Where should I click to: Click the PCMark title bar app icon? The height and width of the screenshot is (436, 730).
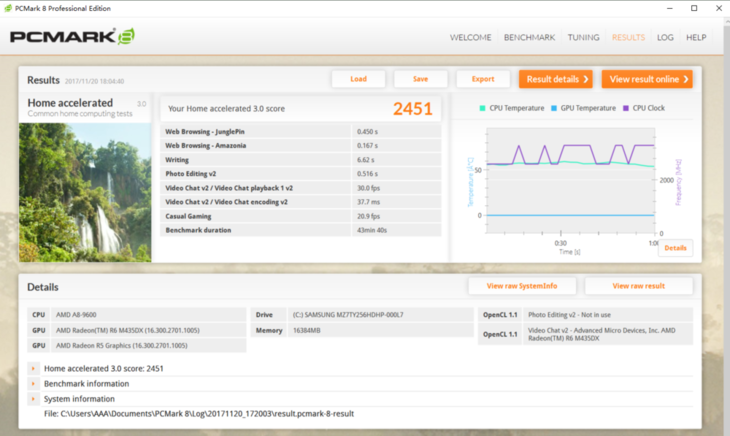[x=8, y=8]
